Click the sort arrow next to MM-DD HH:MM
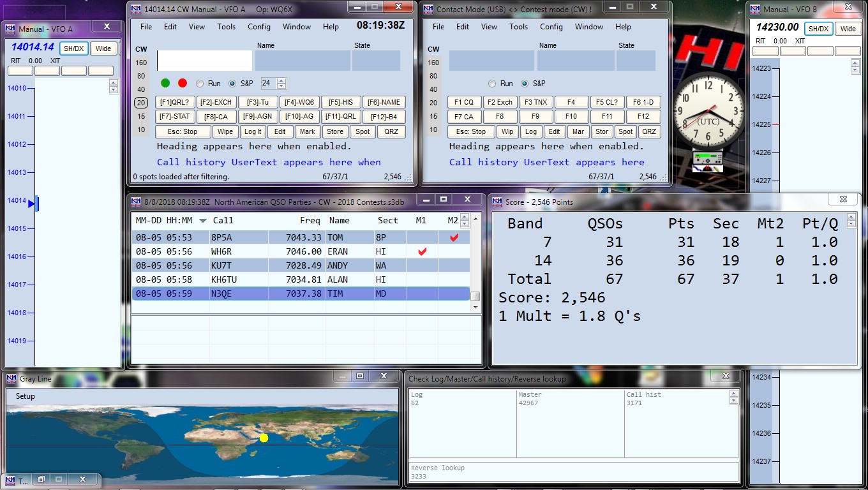 click(203, 221)
